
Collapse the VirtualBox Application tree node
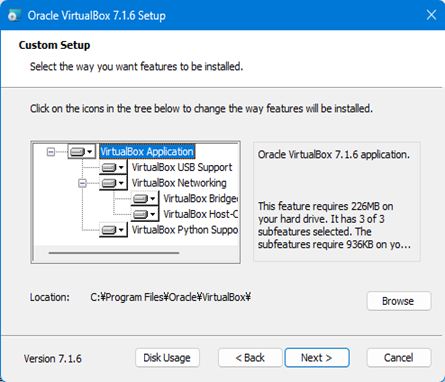click(51, 152)
